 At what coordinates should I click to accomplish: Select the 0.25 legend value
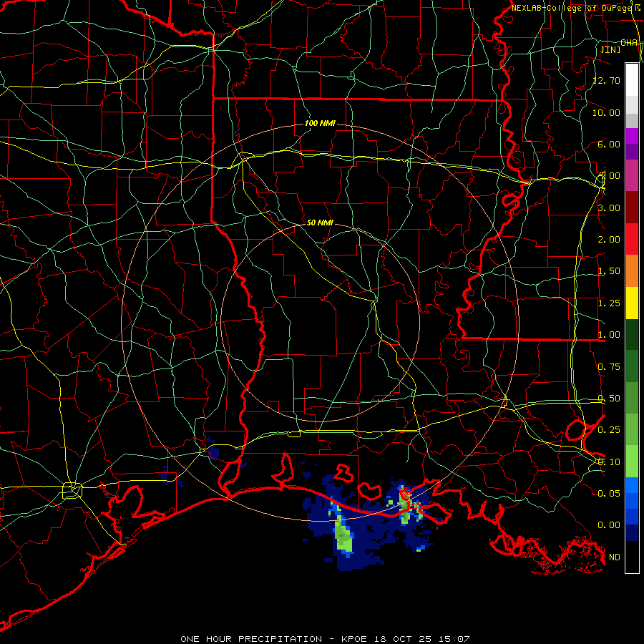point(609,430)
